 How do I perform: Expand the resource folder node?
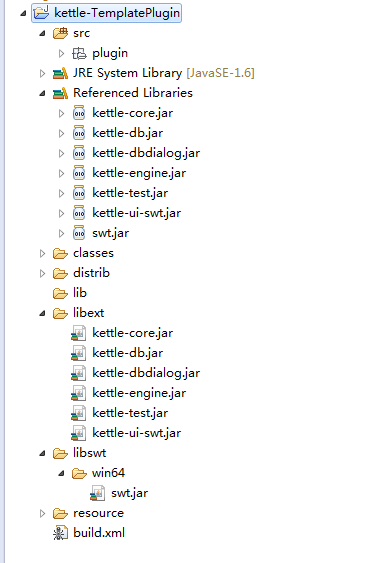coord(42,513)
